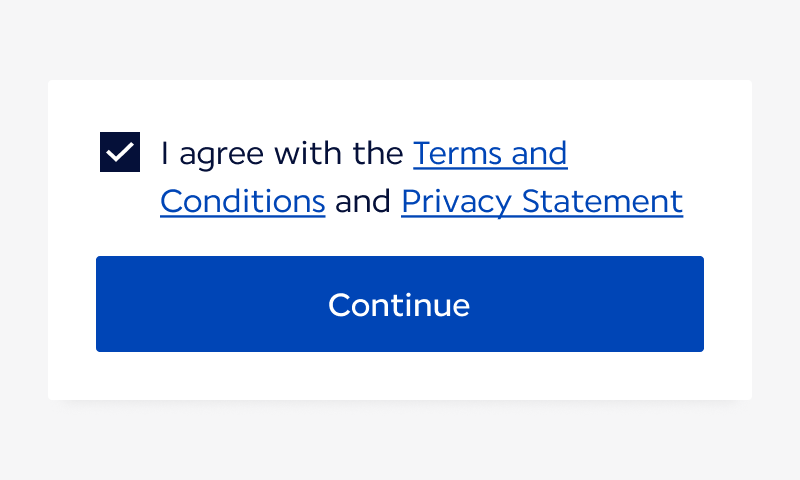Click the word "Terms" in the link
Viewport: 800px width, 480px height.
click(x=457, y=153)
